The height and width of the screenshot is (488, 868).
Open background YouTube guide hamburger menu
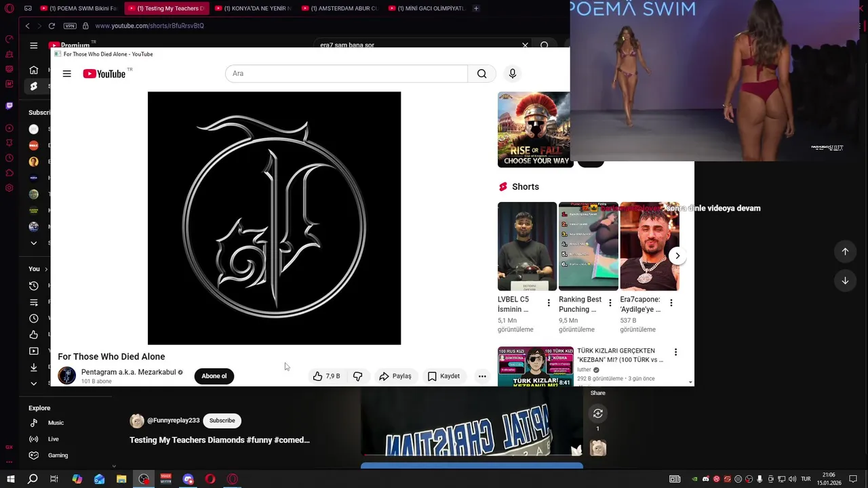[x=33, y=45]
